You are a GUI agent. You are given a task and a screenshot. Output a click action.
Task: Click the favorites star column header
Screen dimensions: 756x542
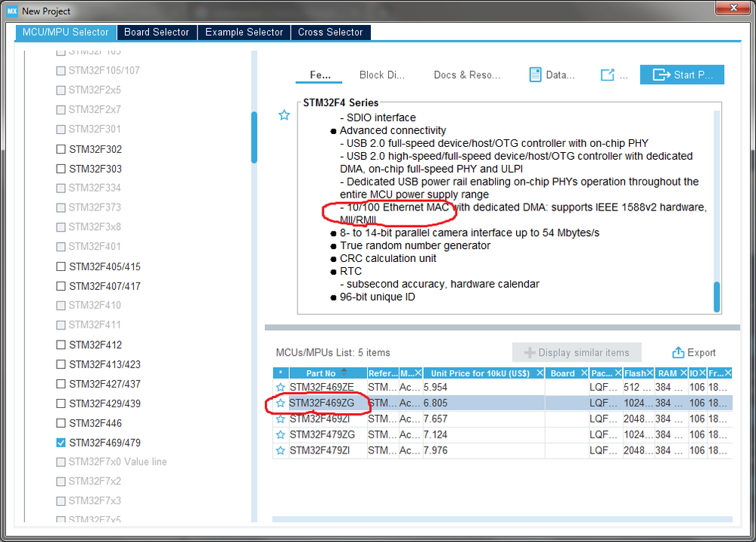coord(281,372)
